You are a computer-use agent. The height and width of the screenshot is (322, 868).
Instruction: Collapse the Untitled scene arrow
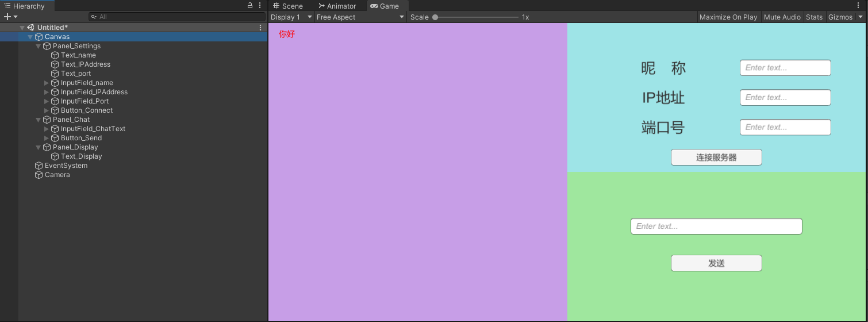22,28
